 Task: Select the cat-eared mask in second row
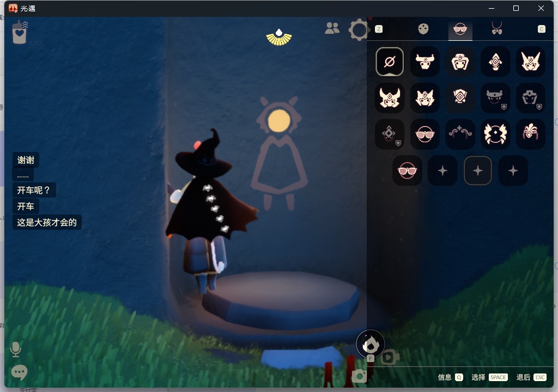(425, 98)
